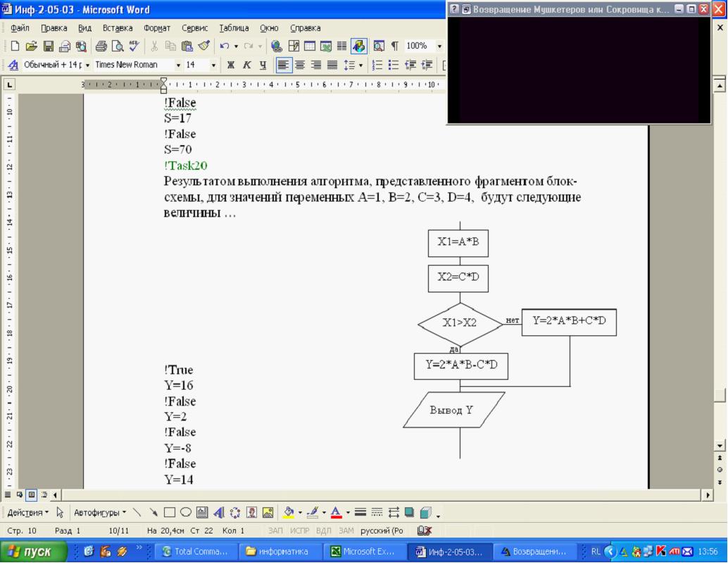Select the Oval drawing tool
The height and width of the screenshot is (563, 728).
pyautogui.click(x=186, y=512)
